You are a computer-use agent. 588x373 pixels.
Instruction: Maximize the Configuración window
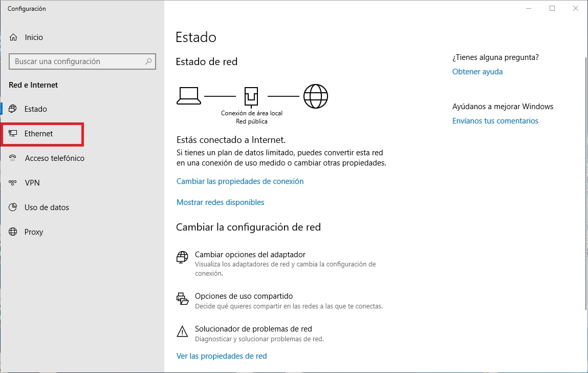click(552, 8)
